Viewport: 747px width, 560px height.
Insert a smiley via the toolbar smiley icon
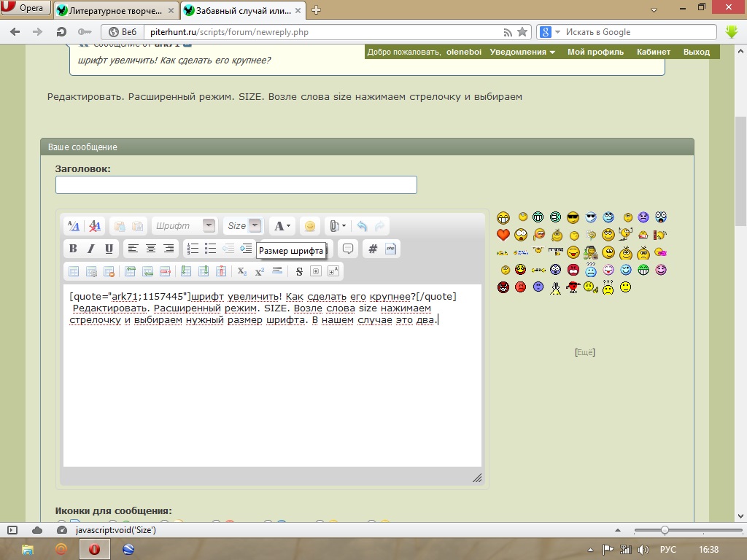309,226
